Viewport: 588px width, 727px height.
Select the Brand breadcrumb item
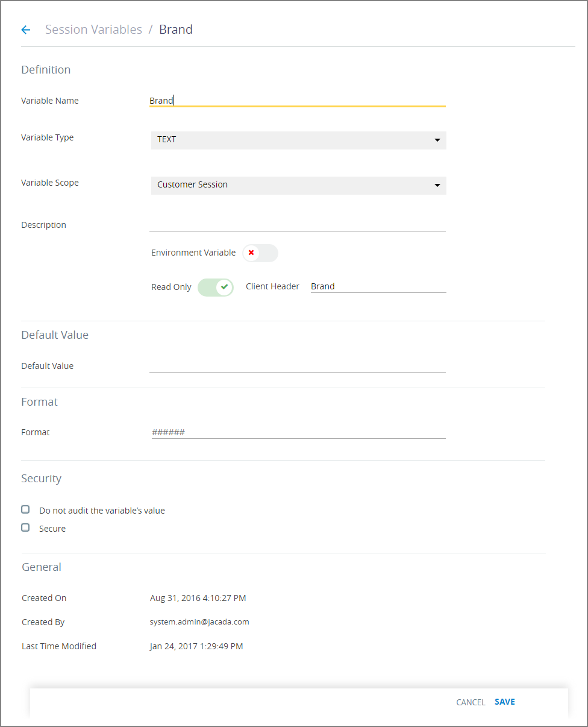click(175, 29)
